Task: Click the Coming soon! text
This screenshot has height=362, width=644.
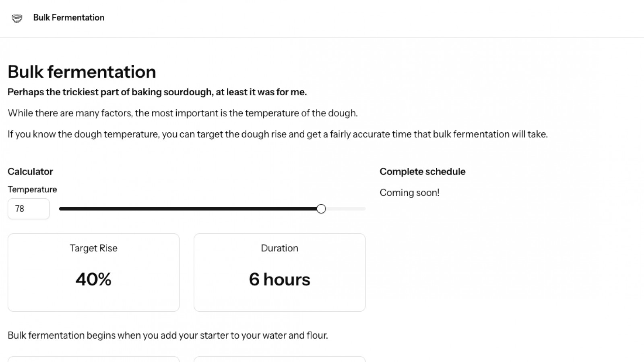Action: [409, 193]
